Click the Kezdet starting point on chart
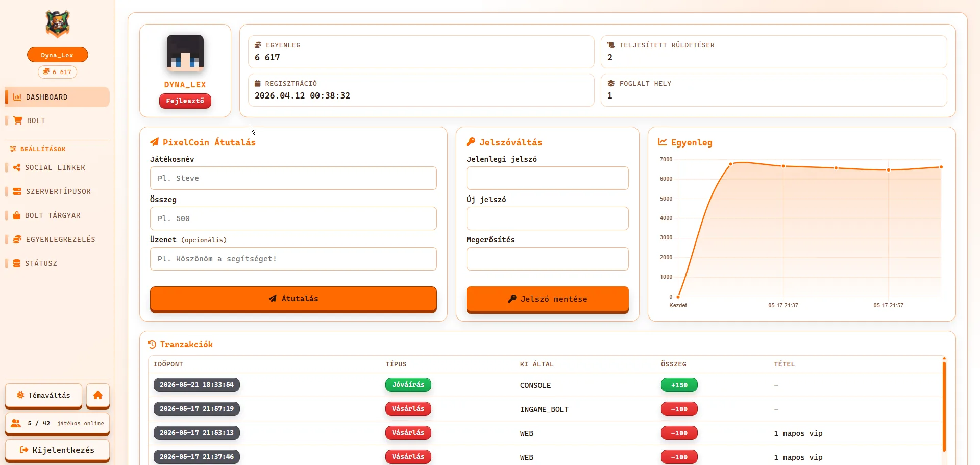The height and width of the screenshot is (465, 980). pyautogui.click(x=678, y=297)
